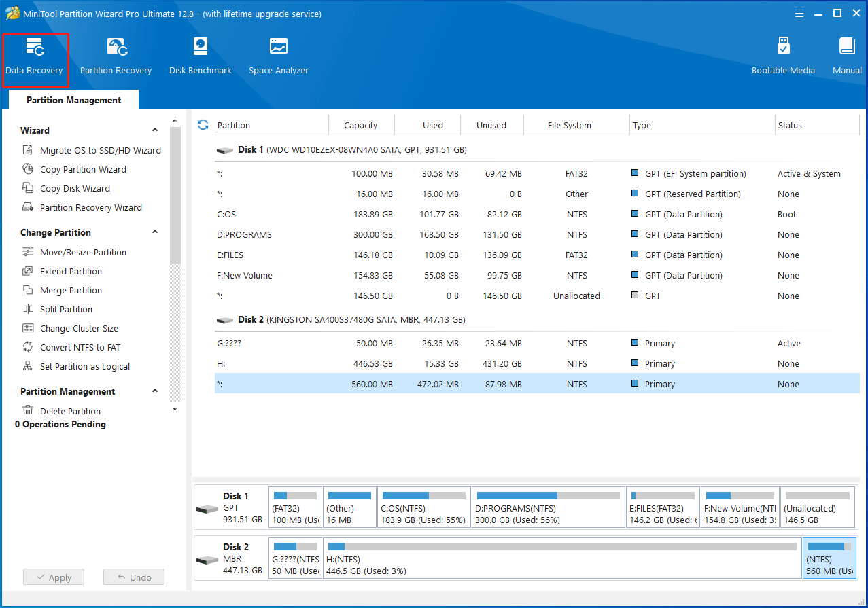Click the Apply button
The width and height of the screenshot is (868, 608).
pos(53,577)
